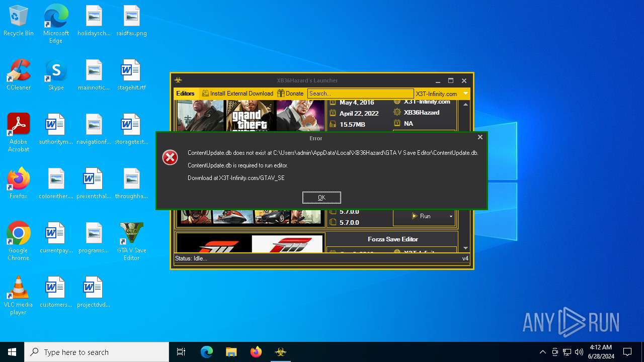644x362 pixels.
Task: Click Install External Download in launcher toolbar
Action: [x=237, y=94]
